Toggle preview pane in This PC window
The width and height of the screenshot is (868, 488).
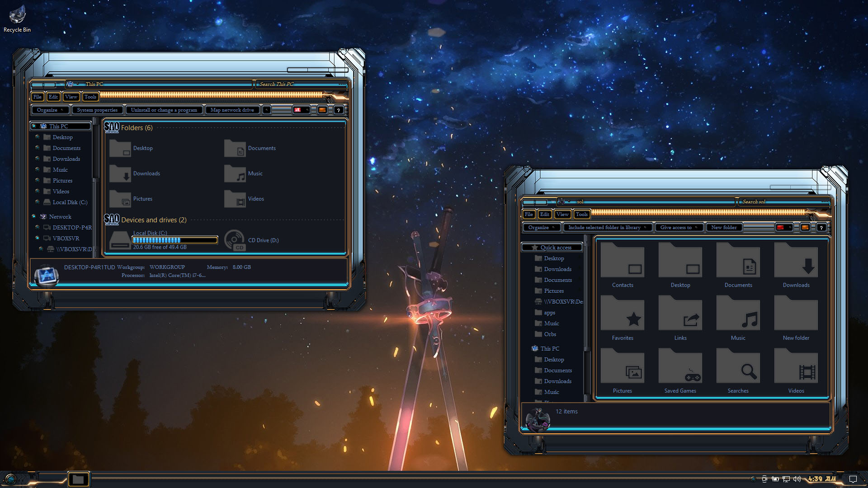322,110
